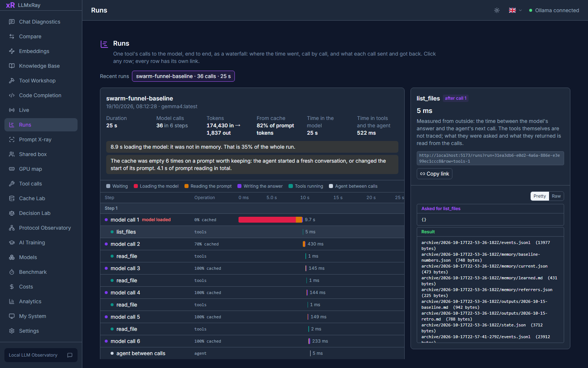Image resolution: width=588 pixels, height=368 pixels.
Task: Click the Cache Lab database icon
Action: coord(12,198)
